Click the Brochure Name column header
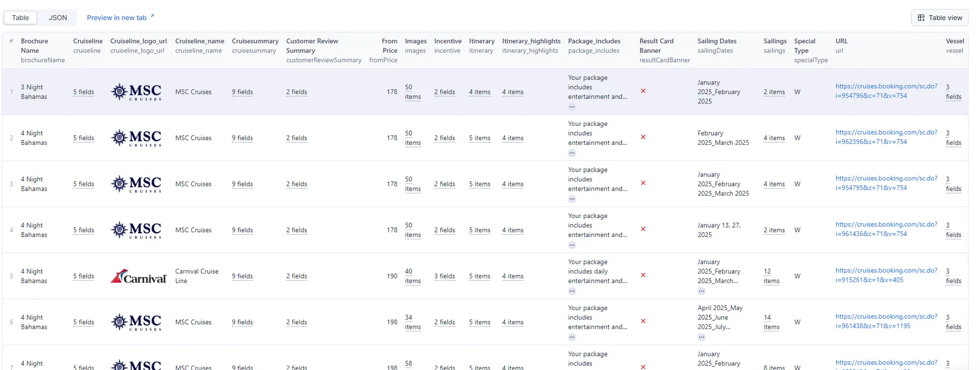This screenshot has height=370, width=980. [x=43, y=51]
